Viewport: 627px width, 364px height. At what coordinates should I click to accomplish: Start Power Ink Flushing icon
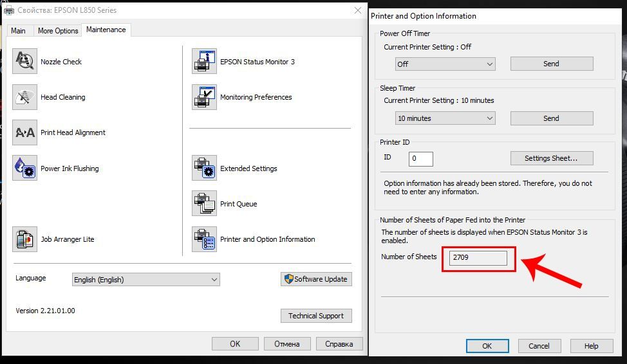coord(25,168)
